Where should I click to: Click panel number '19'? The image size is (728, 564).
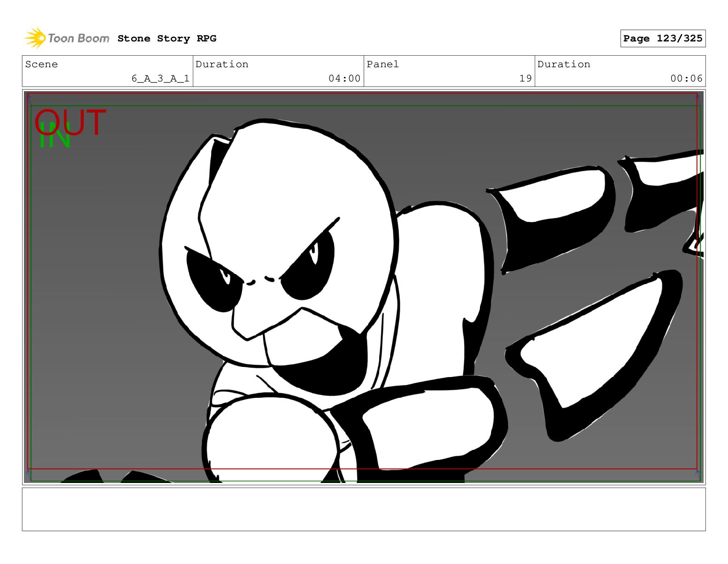click(526, 79)
